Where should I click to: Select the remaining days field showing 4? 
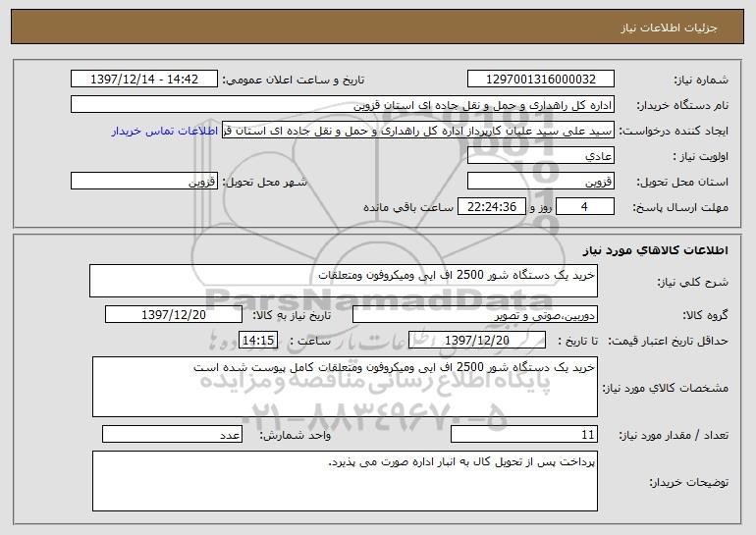(x=585, y=207)
